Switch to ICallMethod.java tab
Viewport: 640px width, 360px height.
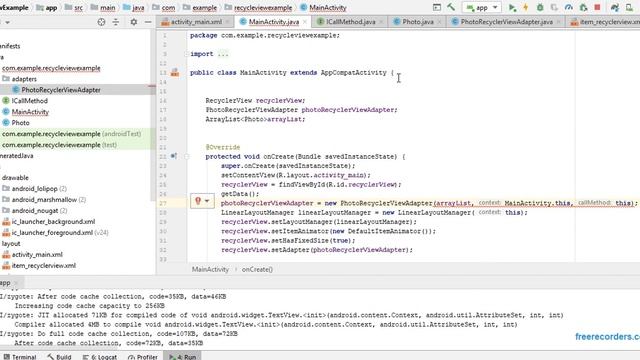pyautogui.click(x=351, y=22)
